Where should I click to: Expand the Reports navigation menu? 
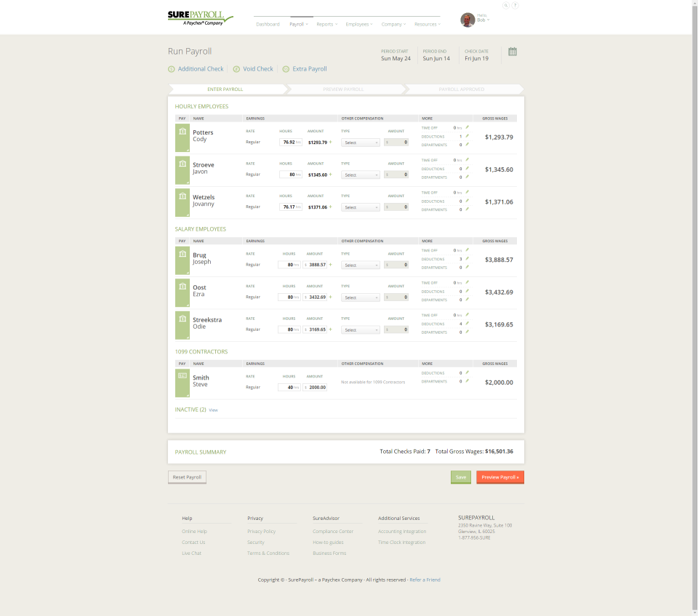pos(326,25)
